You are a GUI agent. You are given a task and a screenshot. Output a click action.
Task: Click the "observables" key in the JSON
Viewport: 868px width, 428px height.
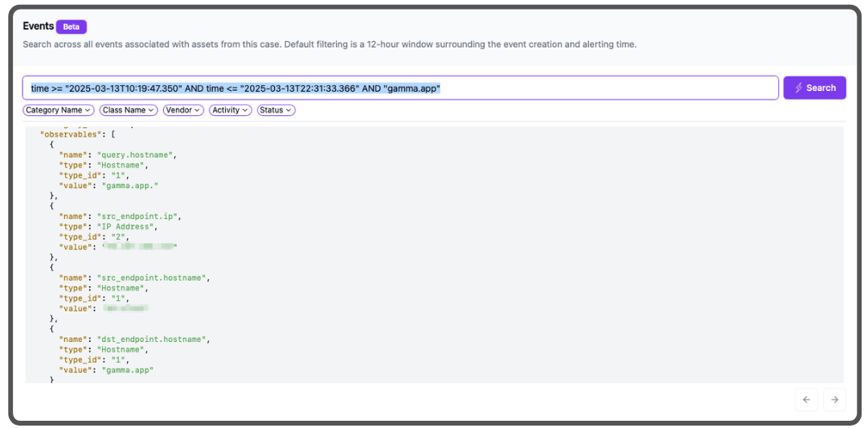(68, 134)
